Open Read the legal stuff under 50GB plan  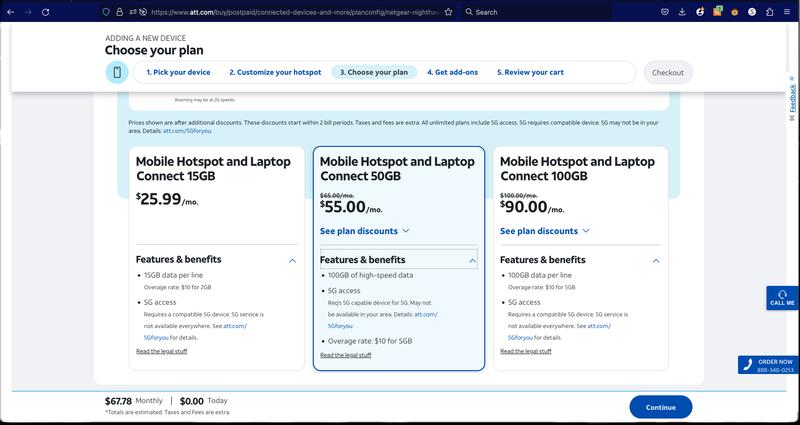pyautogui.click(x=345, y=355)
